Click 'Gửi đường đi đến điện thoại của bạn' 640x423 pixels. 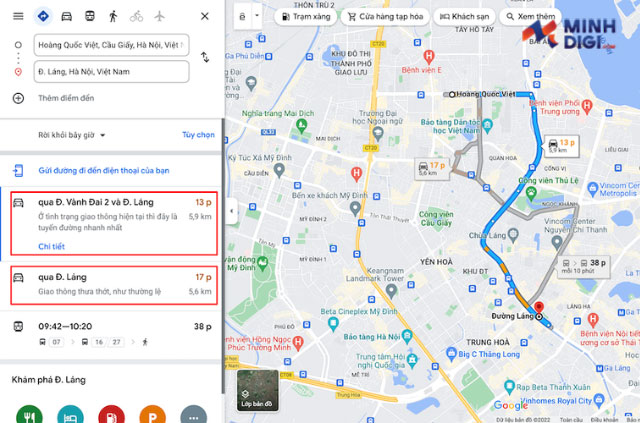coord(104,171)
